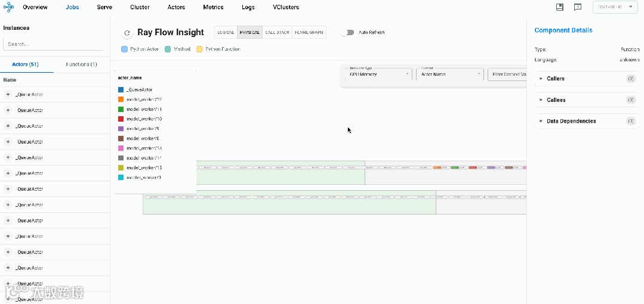Open the timezone dropdown
644x304 pixels.
(x=615, y=7)
